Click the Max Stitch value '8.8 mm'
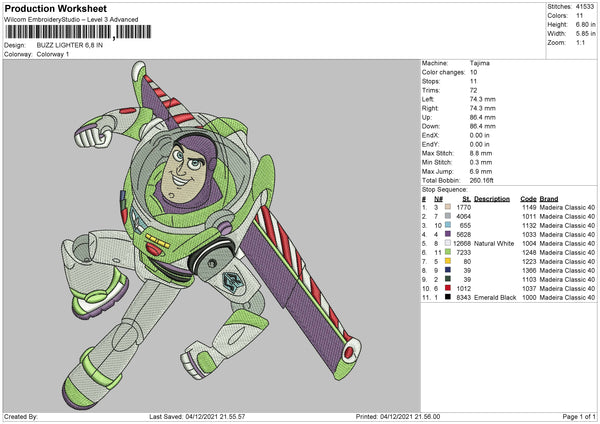This screenshot has width=600, height=424. (481, 153)
